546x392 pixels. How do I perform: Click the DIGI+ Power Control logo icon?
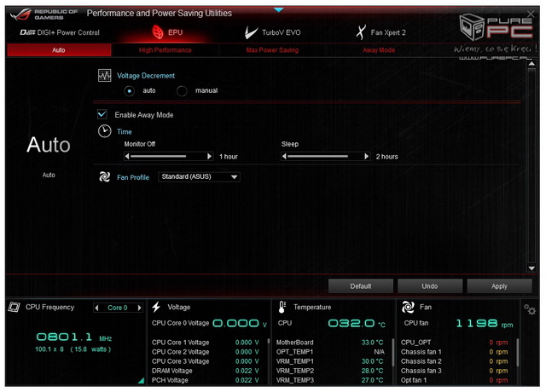27,32
